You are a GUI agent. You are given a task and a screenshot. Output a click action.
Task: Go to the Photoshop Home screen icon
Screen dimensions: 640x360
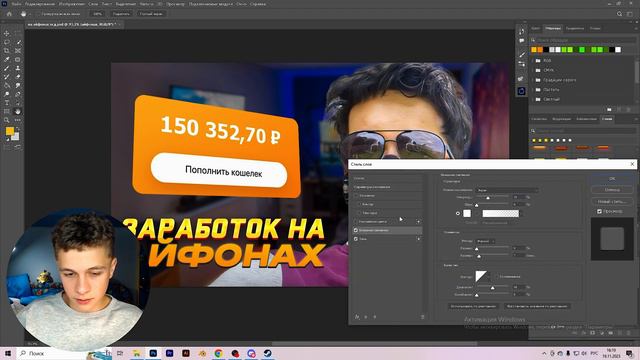pyautogui.click(x=9, y=13)
